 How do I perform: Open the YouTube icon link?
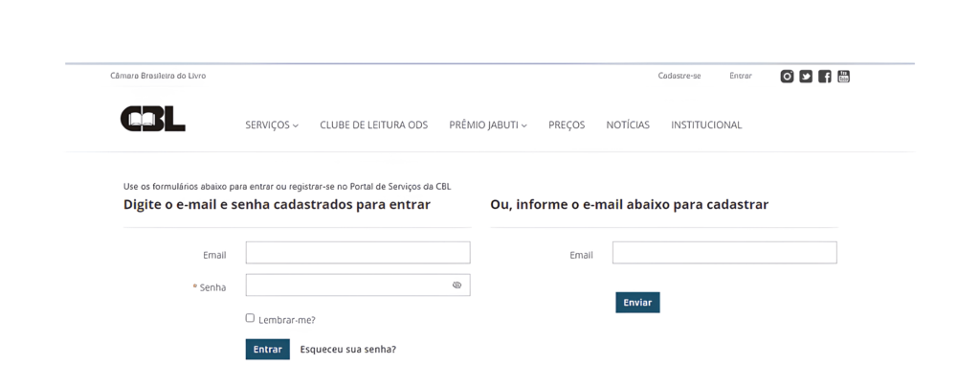pos(844,77)
